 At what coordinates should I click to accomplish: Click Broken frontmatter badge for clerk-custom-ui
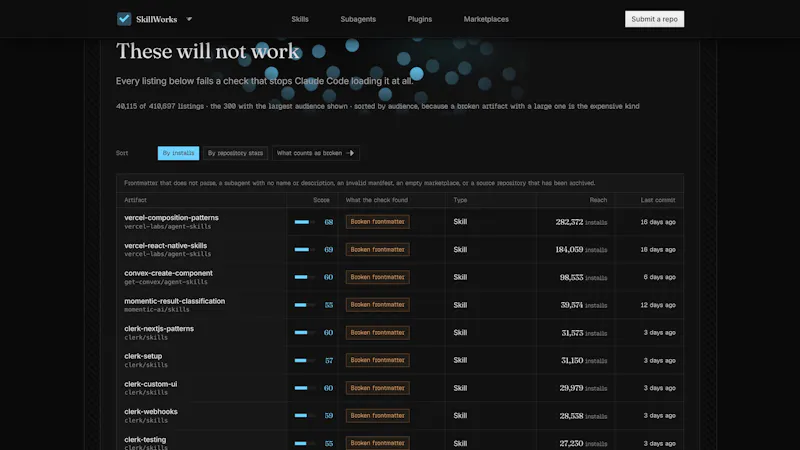click(x=378, y=388)
